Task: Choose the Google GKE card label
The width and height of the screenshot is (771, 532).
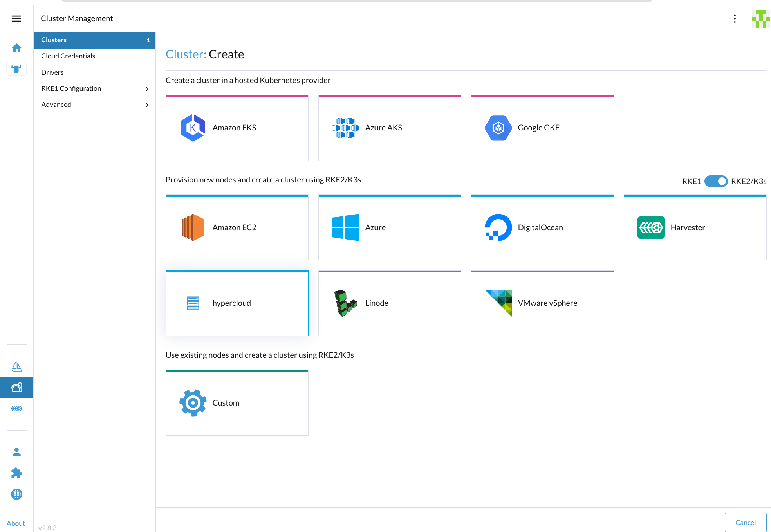Action: (538, 128)
